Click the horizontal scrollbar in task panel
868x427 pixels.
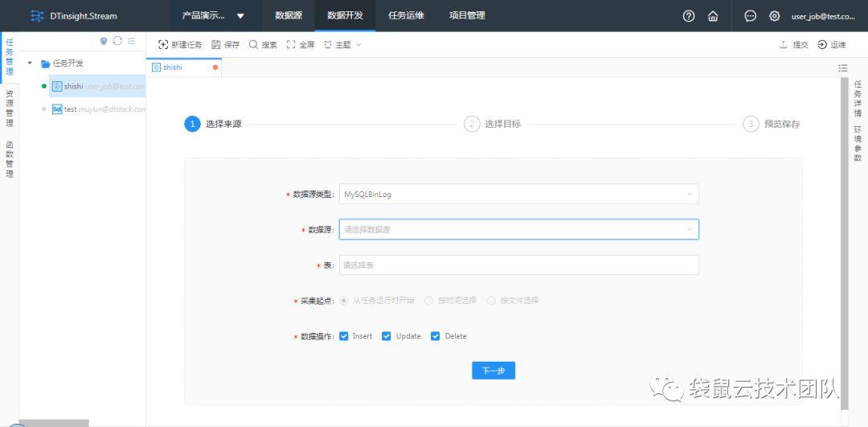[54, 423]
